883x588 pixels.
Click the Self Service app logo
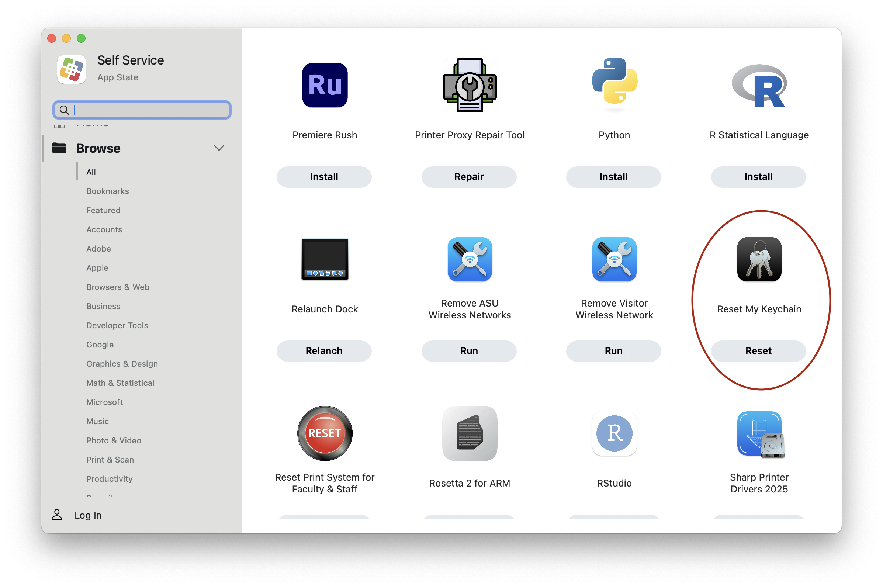(x=71, y=69)
